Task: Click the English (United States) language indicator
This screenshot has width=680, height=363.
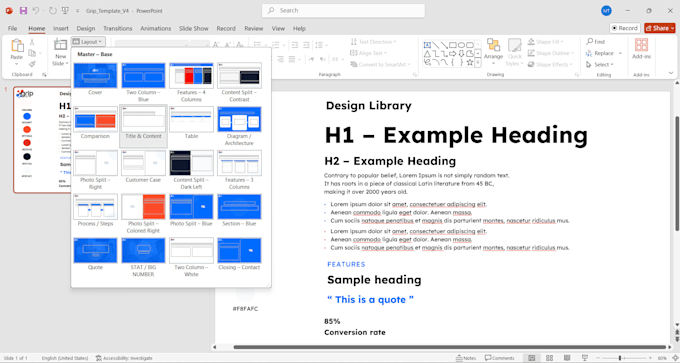Action: (x=65, y=358)
